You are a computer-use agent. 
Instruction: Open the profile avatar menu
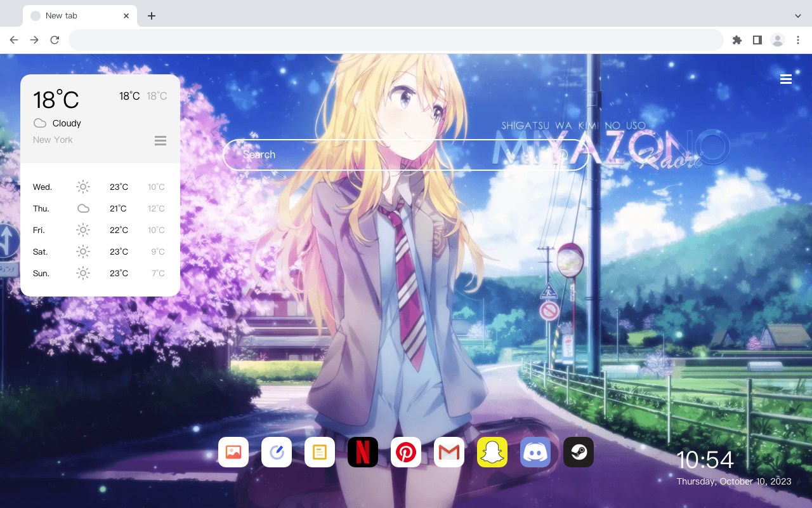778,40
